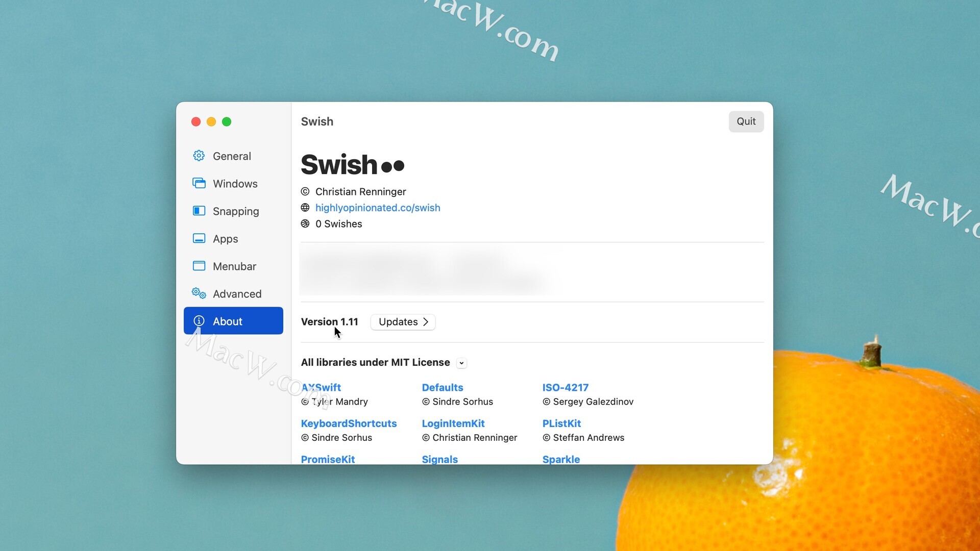The height and width of the screenshot is (551, 980).
Task: Click the Snapping sidebar icon
Action: click(199, 211)
